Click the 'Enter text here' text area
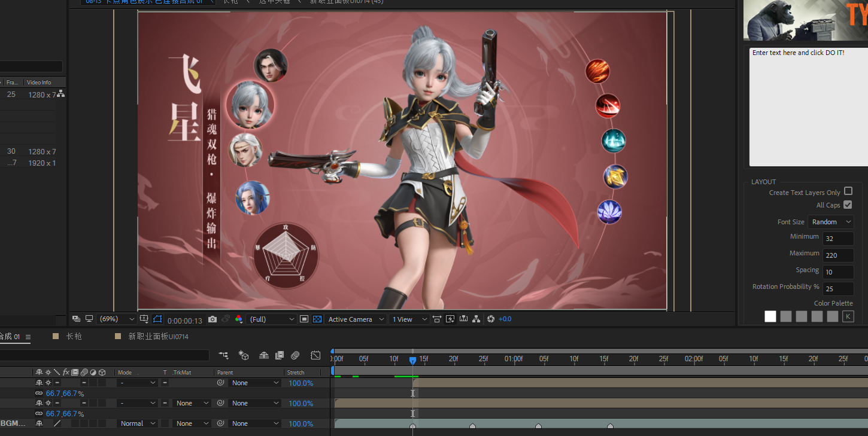 [x=809, y=107]
